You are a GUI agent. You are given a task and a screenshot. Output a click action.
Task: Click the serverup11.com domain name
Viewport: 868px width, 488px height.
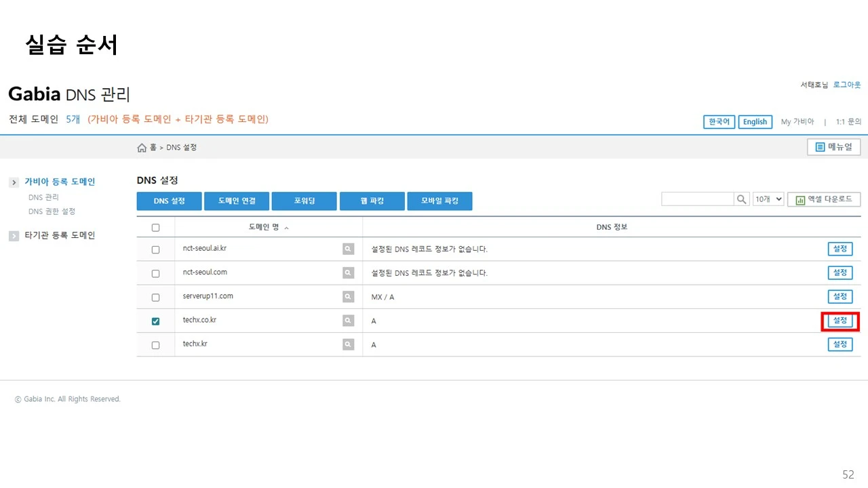pyautogui.click(x=208, y=296)
